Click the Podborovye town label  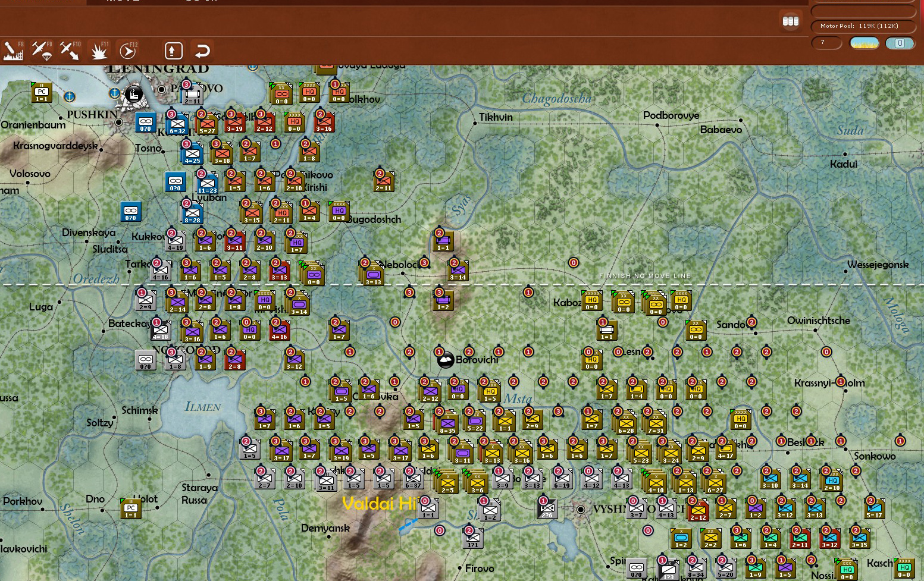[671, 115]
